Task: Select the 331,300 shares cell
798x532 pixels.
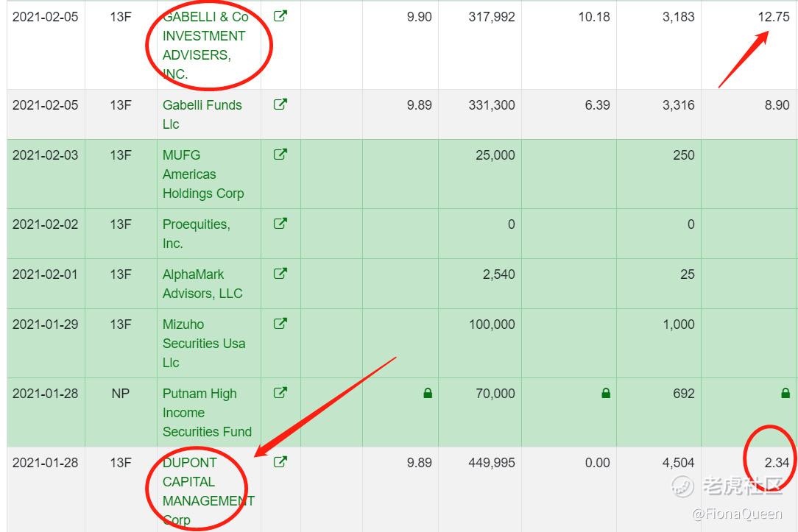Action: pyautogui.click(x=492, y=104)
